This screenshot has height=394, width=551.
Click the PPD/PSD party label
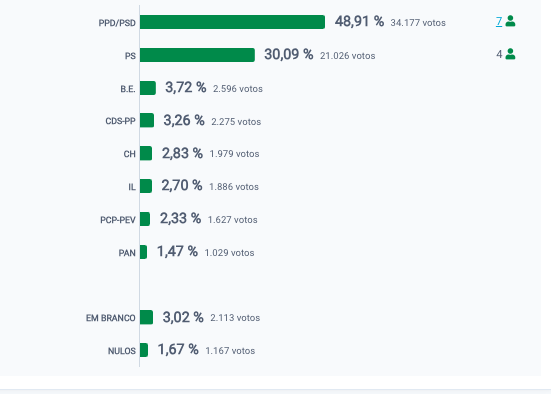[117, 23]
